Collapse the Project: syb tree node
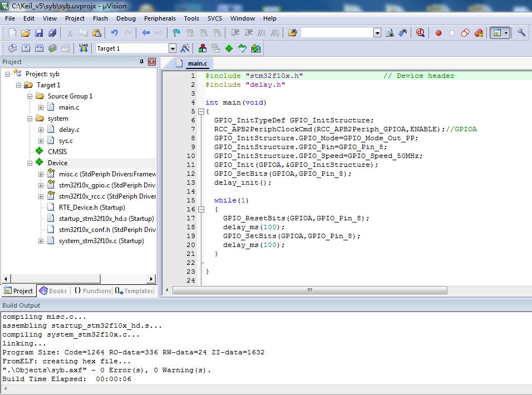This screenshot has width=532, height=395. click(7, 74)
